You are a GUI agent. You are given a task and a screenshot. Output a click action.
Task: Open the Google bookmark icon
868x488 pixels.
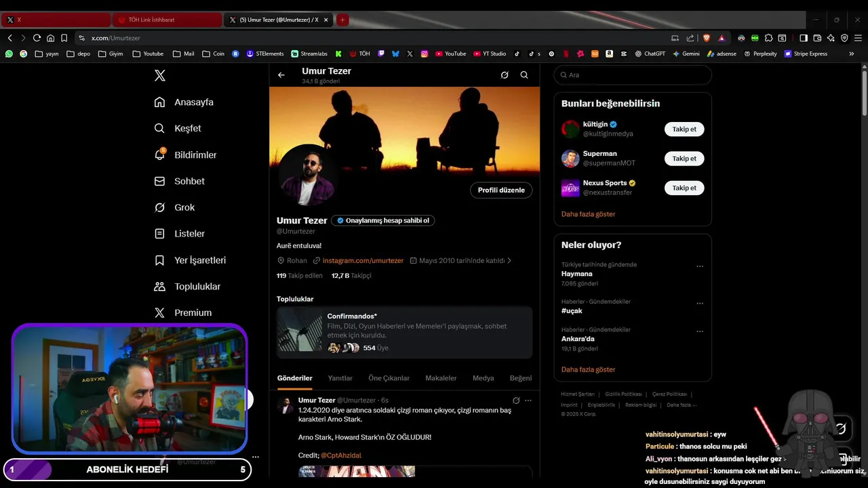(24, 54)
